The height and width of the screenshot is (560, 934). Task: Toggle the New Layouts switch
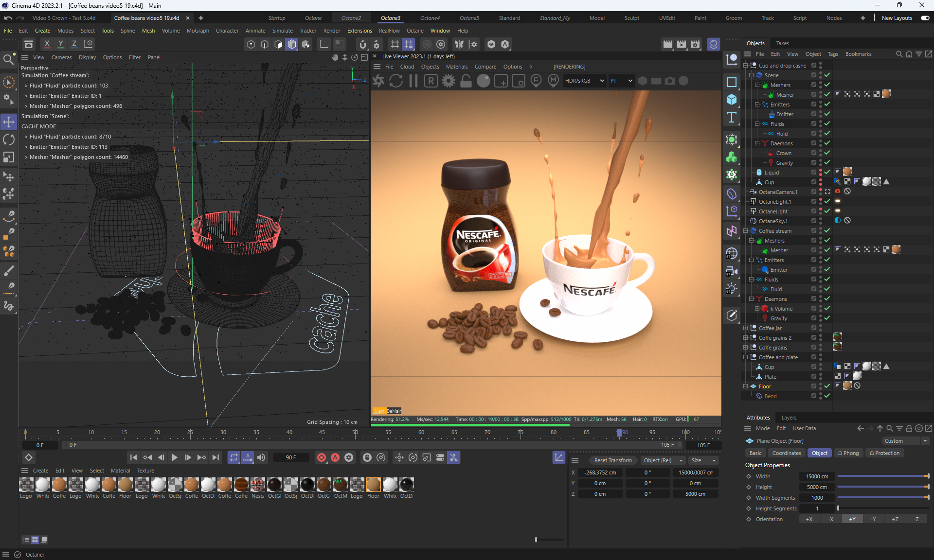pyautogui.click(x=925, y=18)
